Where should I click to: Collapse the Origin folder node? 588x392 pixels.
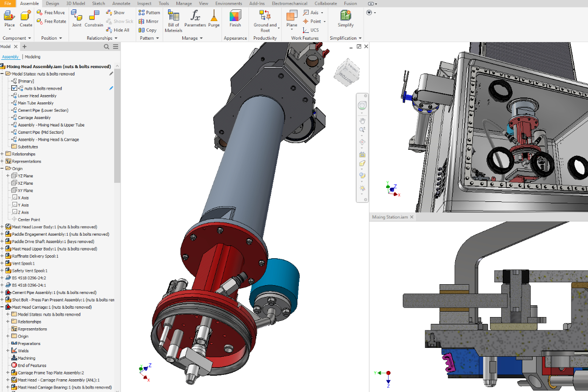pyautogui.click(x=2, y=169)
